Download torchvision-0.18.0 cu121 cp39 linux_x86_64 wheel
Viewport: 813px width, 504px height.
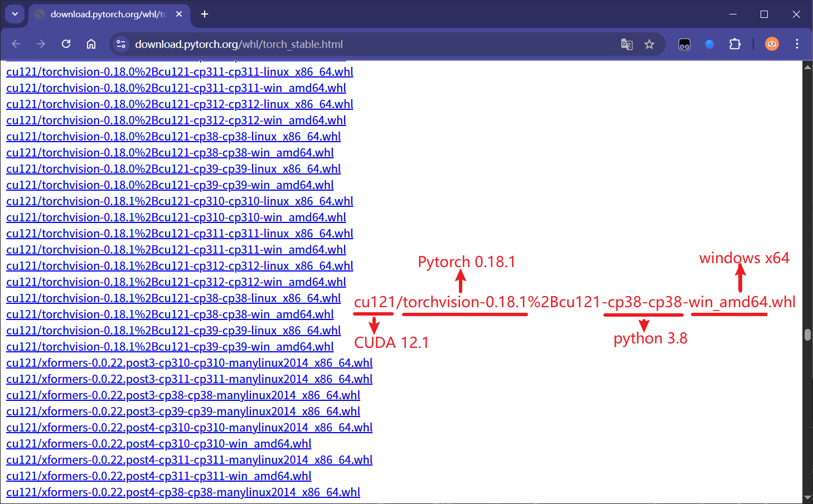[x=173, y=169]
